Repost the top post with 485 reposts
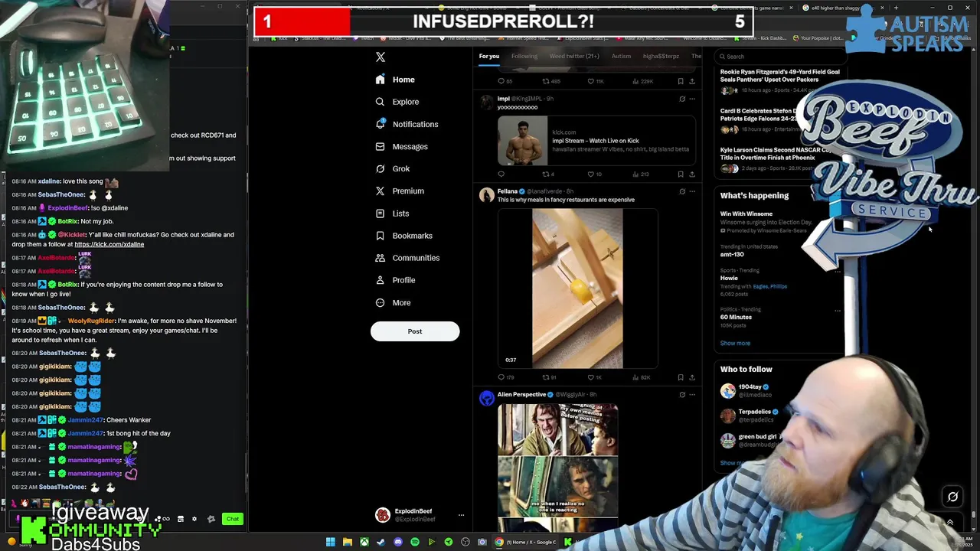 (551, 81)
